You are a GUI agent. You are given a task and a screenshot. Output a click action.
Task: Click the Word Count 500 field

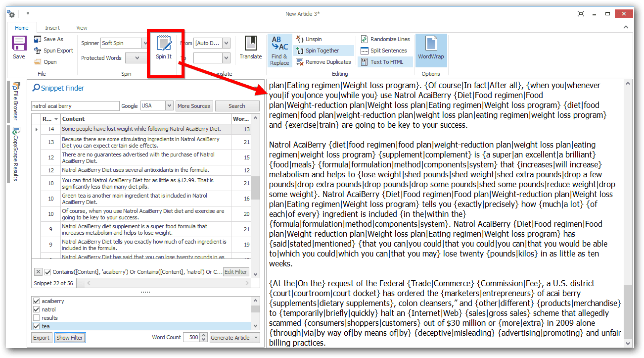(x=191, y=338)
